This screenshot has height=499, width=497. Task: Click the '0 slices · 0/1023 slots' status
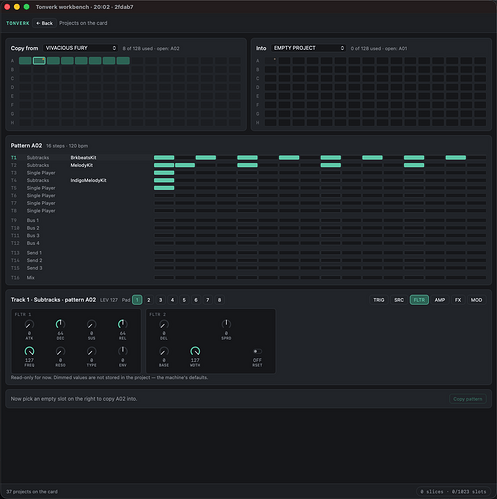453,492
